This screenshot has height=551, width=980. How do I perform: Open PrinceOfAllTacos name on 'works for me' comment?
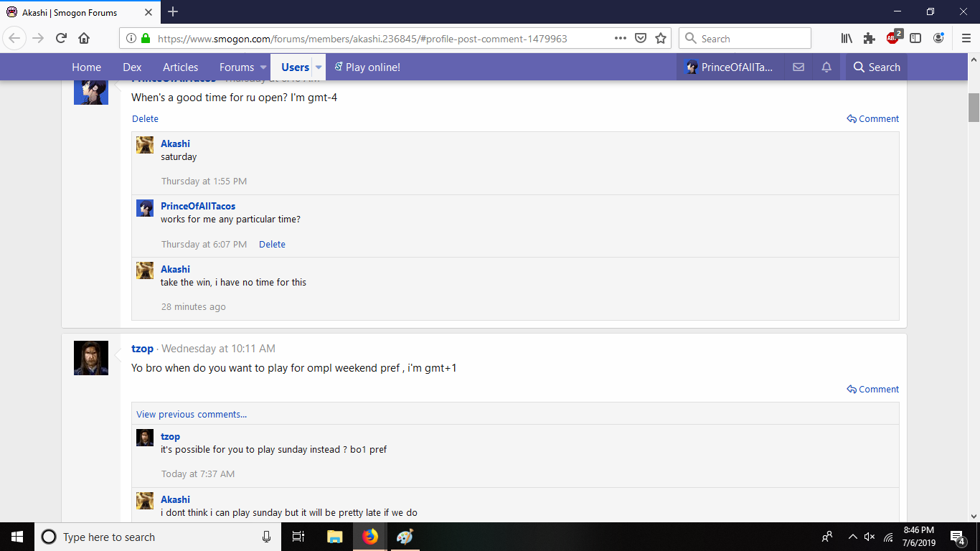click(x=198, y=206)
